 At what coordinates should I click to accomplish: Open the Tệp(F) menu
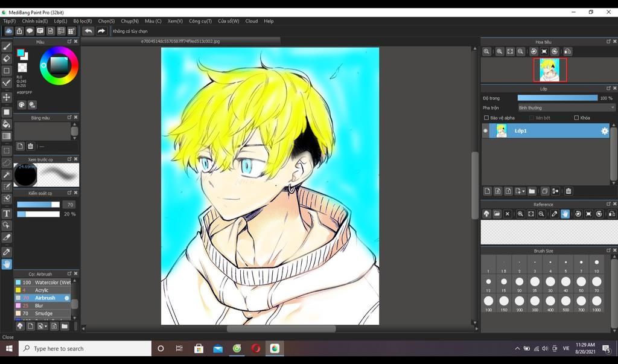click(x=10, y=21)
